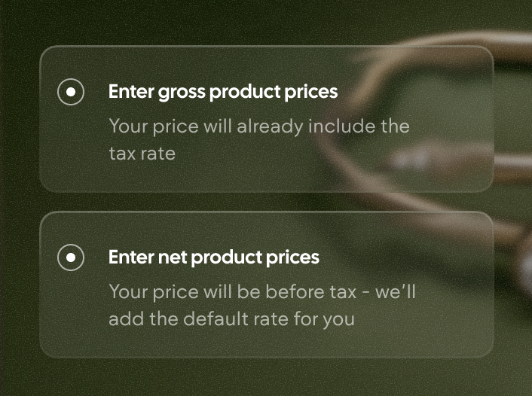Viewport: 532px width, 396px height.
Task: Click the 'Enter net product prices' heading
Action: click(x=214, y=257)
